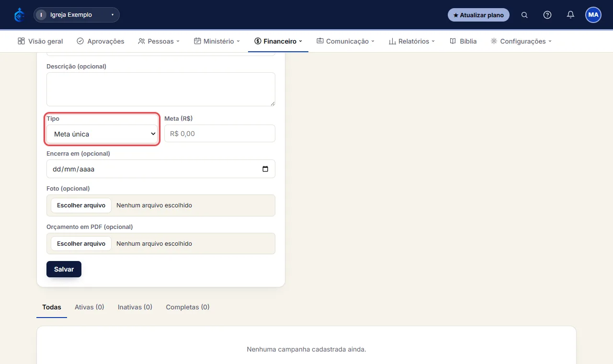Switch to the Inativas (0) tab
This screenshot has width=613, height=364.
coord(135,307)
